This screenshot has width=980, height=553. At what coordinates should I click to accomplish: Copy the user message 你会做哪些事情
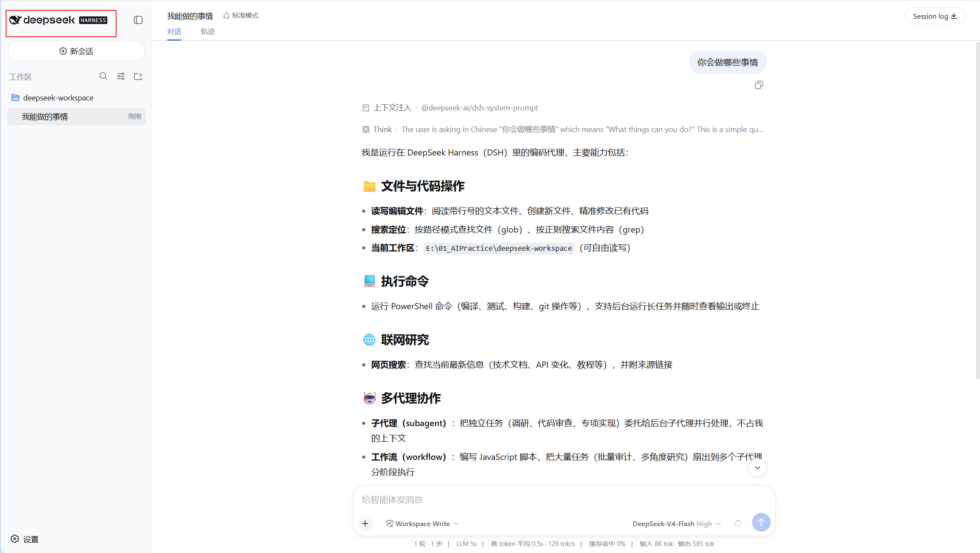(759, 85)
